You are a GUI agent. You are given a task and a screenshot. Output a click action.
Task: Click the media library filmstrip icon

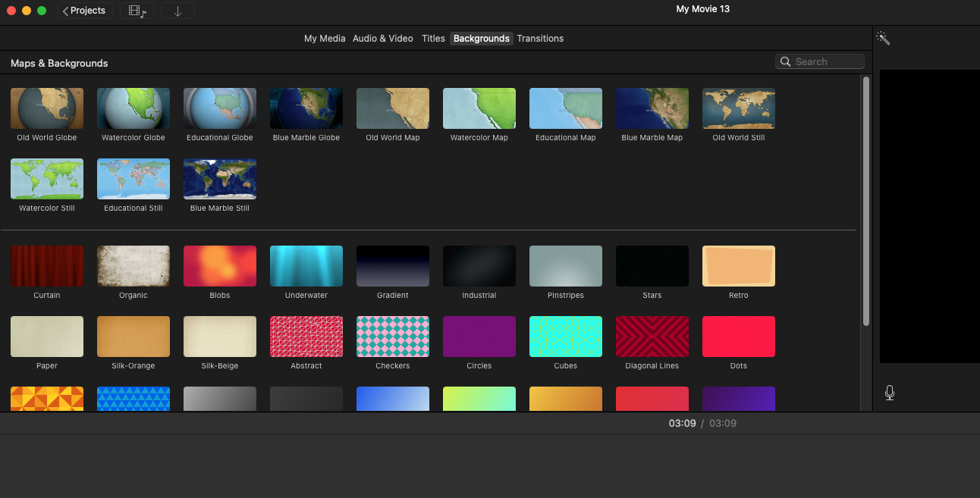coord(137,11)
